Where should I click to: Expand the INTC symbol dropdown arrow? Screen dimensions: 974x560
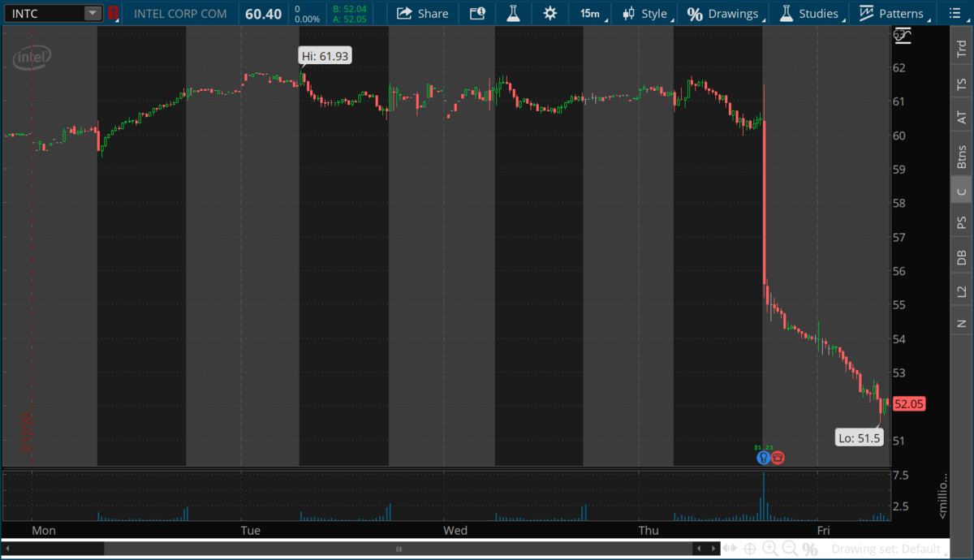click(93, 13)
